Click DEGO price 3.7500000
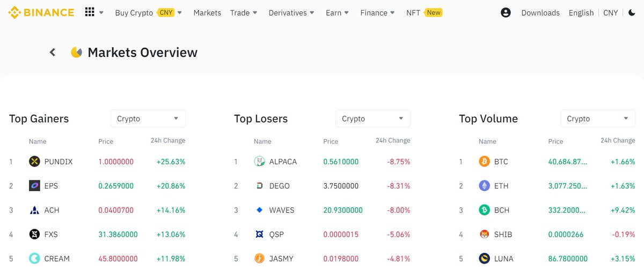This screenshot has height=276, width=644. (341, 186)
